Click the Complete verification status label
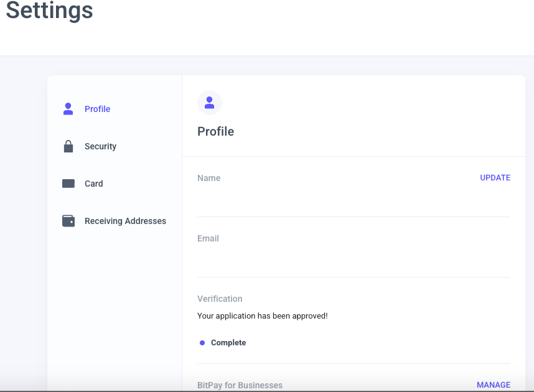Image resolution: width=534 pixels, height=392 pixels. tap(228, 342)
